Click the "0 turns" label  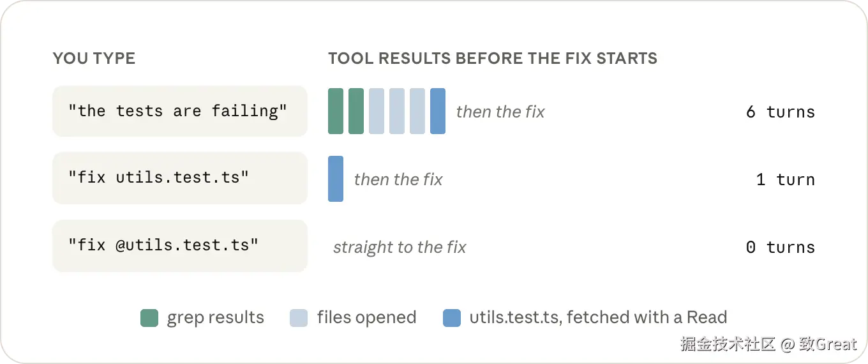[781, 248]
